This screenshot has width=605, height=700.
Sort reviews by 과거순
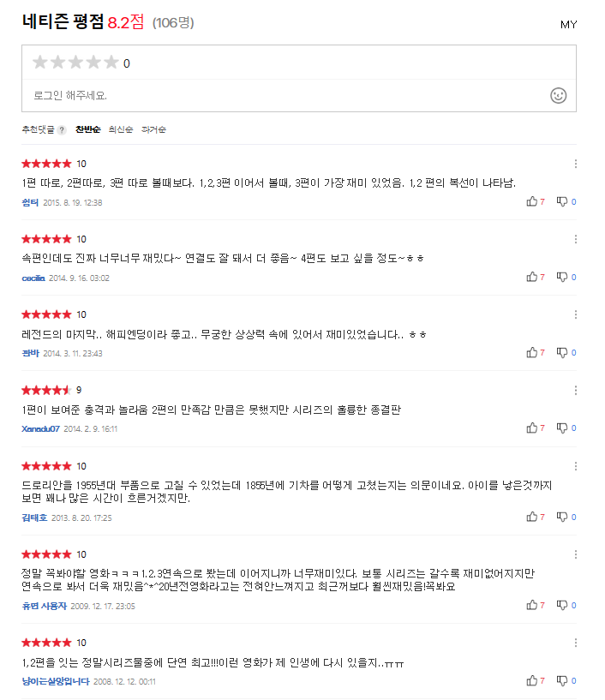153,130
